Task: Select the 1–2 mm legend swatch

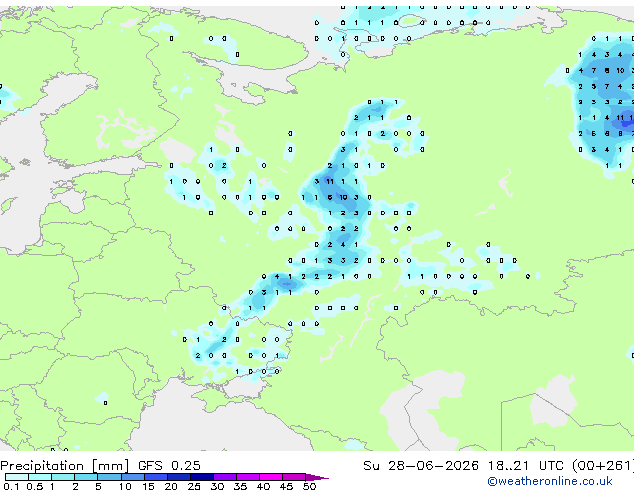Action: coord(63,477)
